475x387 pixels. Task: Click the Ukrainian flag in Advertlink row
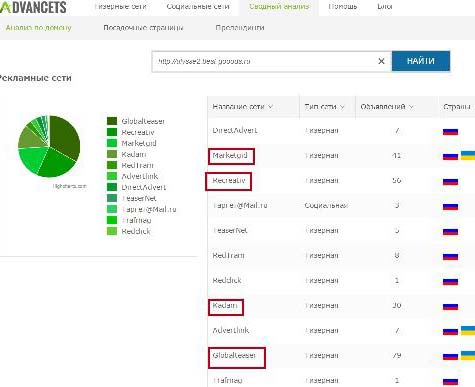tap(468, 331)
